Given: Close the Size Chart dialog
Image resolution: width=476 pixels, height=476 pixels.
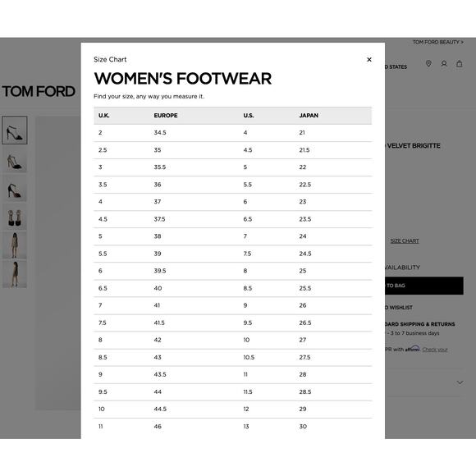Looking at the screenshot, I should (x=369, y=59).
